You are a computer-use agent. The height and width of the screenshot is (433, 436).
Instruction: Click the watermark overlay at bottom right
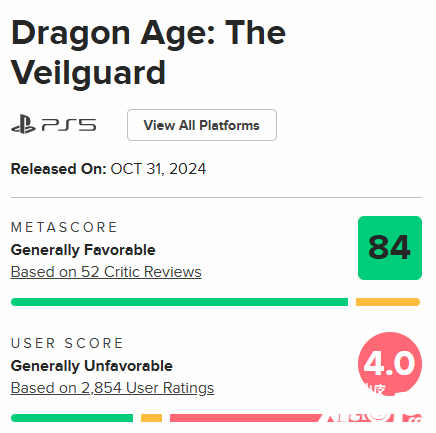point(373,405)
